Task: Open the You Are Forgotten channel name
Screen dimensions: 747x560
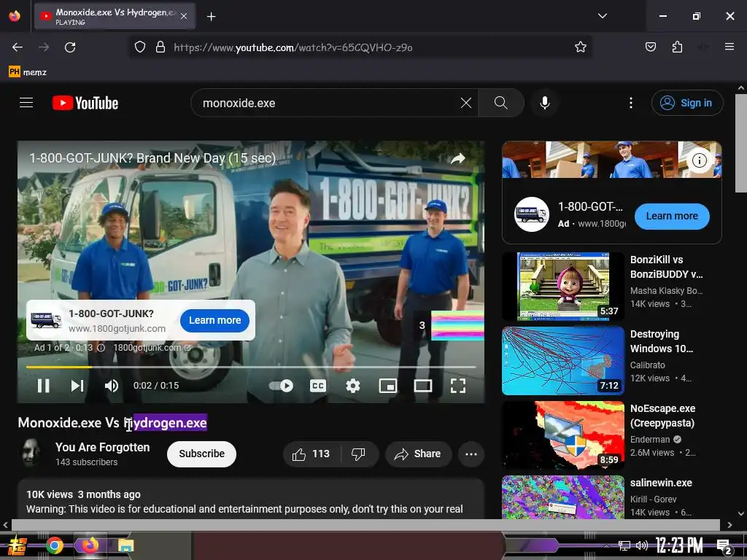Action: (102, 447)
